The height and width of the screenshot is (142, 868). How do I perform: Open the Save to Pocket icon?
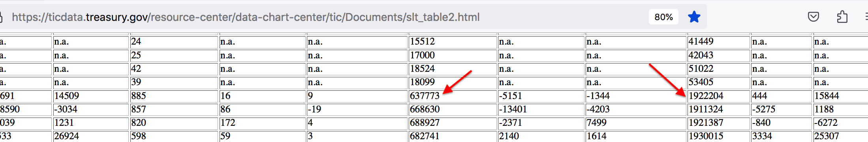[x=813, y=17]
